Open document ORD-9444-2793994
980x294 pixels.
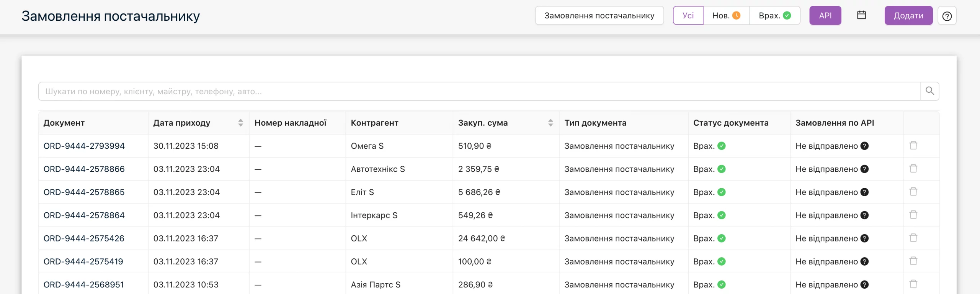84,146
